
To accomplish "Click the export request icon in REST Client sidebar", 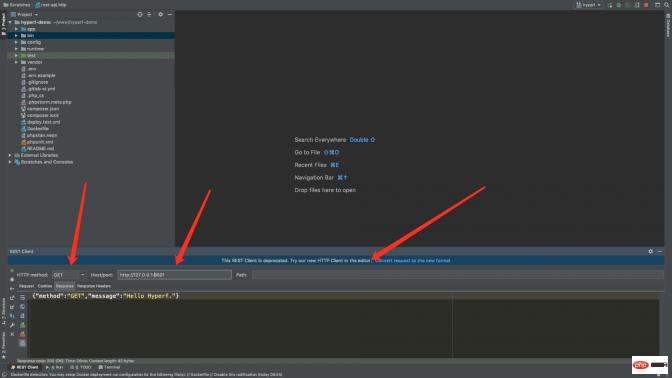I will click(x=12, y=298).
